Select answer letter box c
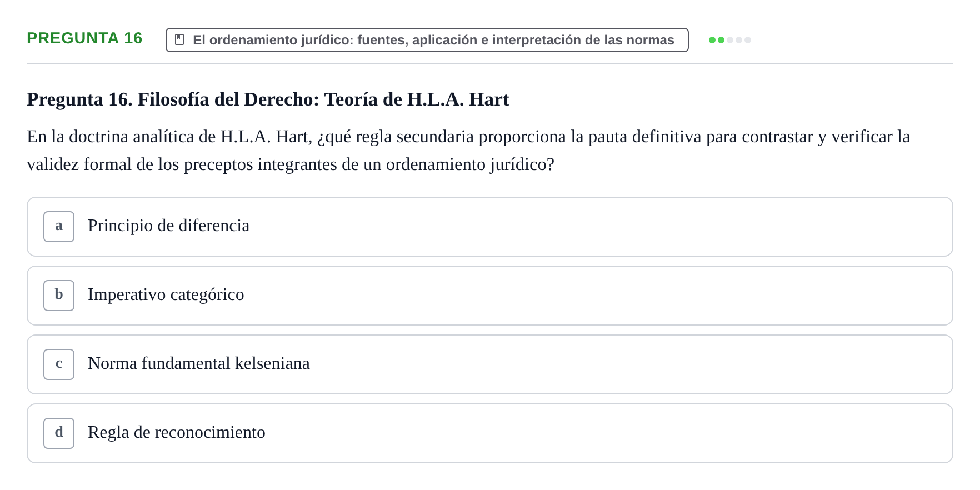Image resolution: width=980 pixels, height=490 pixels. 59,364
